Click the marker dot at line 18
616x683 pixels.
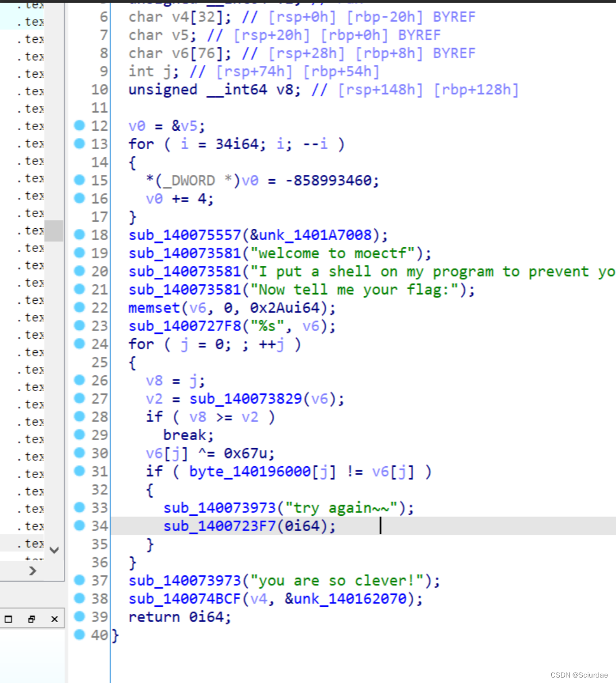pyautogui.click(x=80, y=235)
